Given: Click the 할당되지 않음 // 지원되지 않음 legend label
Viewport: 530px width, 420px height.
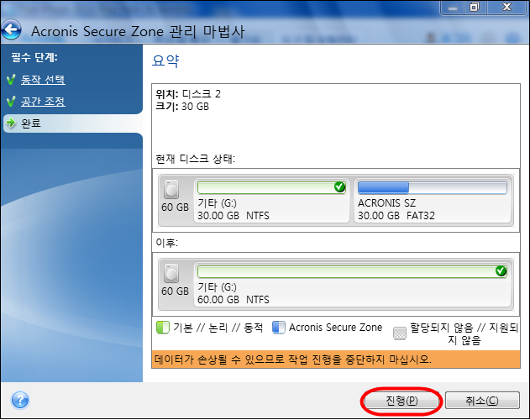Looking at the screenshot, I should pyautogui.click(x=464, y=333).
